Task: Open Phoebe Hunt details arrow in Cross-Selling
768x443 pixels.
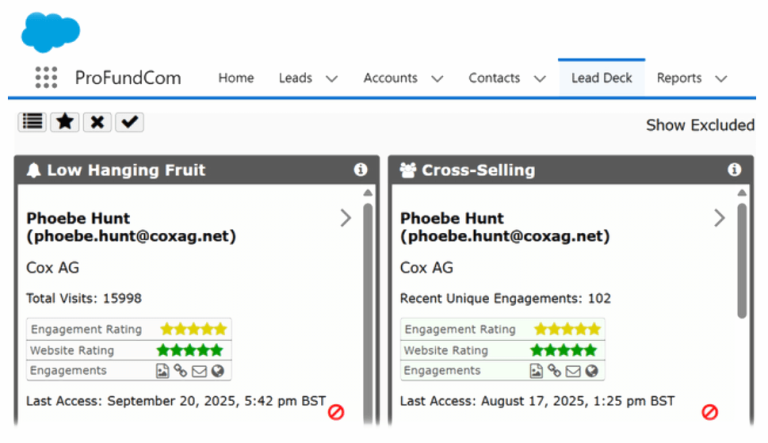Action: click(x=719, y=218)
